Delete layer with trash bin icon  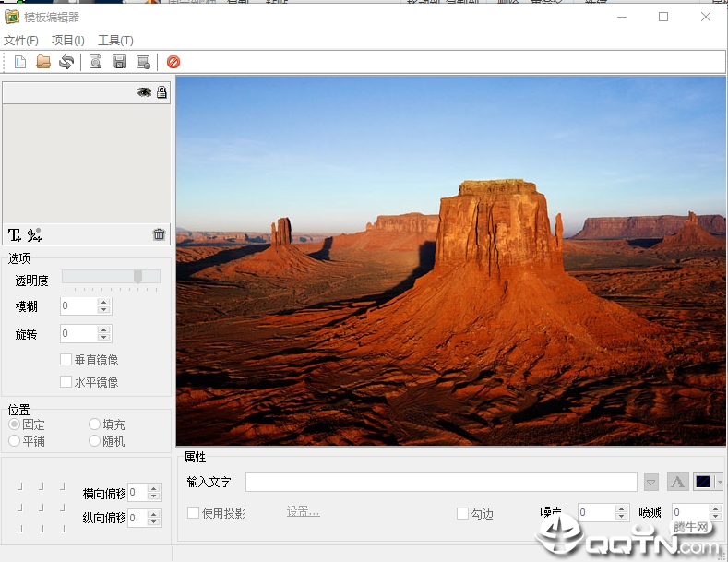[x=160, y=234]
